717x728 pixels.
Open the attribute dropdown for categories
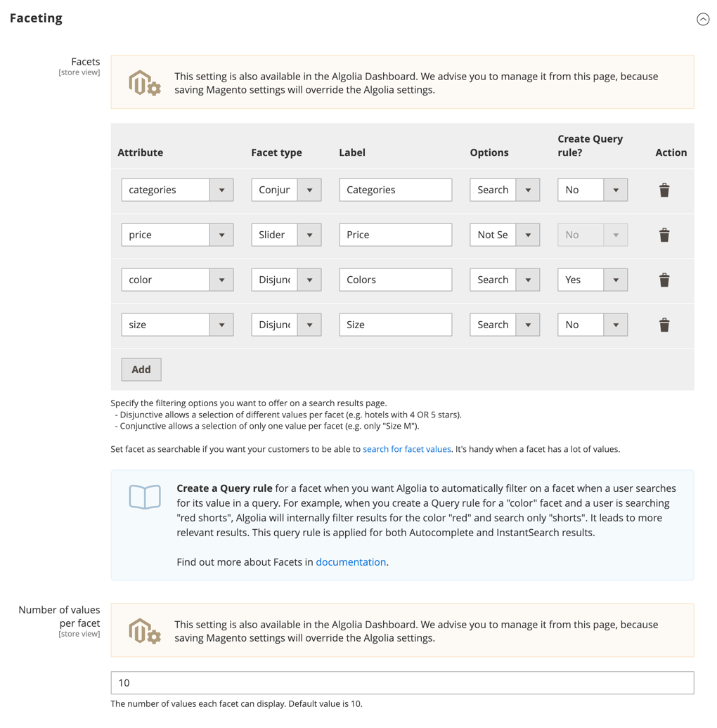click(x=222, y=189)
